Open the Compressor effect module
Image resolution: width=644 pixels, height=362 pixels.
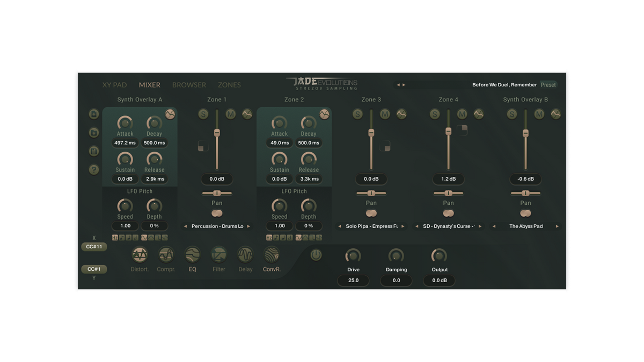[x=166, y=255]
